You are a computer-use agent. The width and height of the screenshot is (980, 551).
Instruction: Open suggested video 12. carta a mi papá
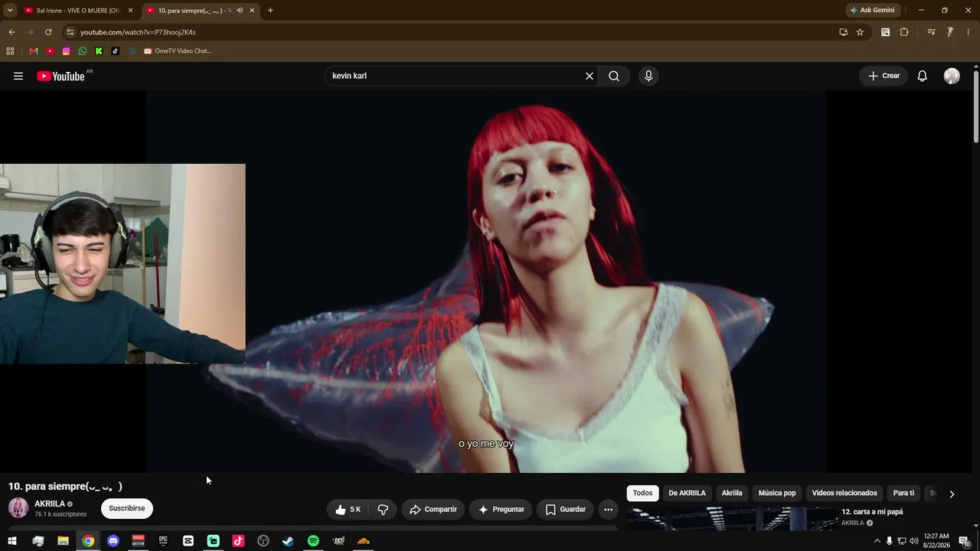click(x=872, y=512)
